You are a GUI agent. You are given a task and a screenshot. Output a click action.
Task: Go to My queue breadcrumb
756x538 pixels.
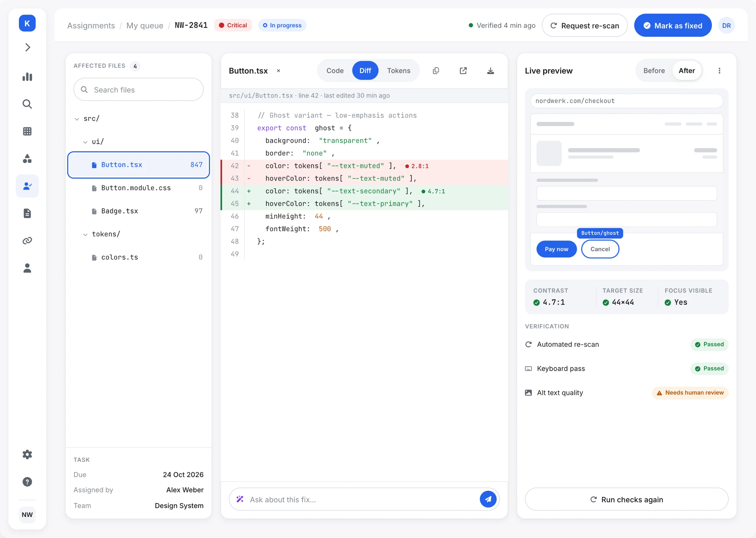(x=145, y=26)
